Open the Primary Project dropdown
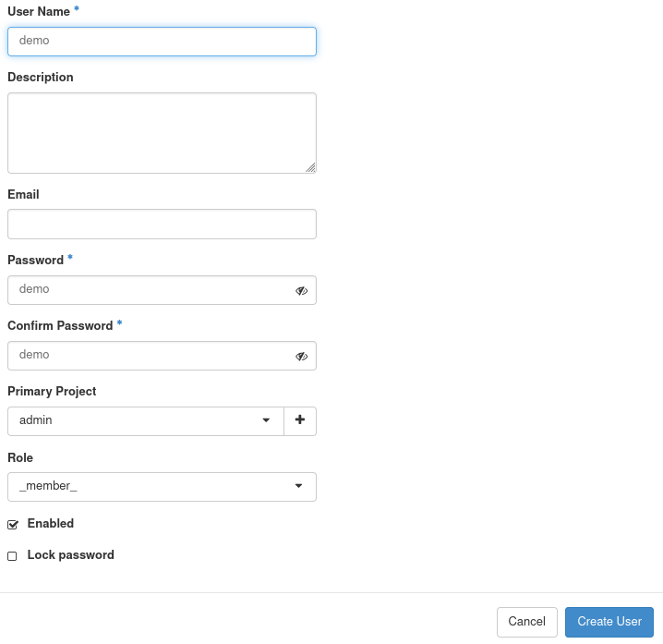The height and width of the screenshot is (644, 663). (145, 420)
